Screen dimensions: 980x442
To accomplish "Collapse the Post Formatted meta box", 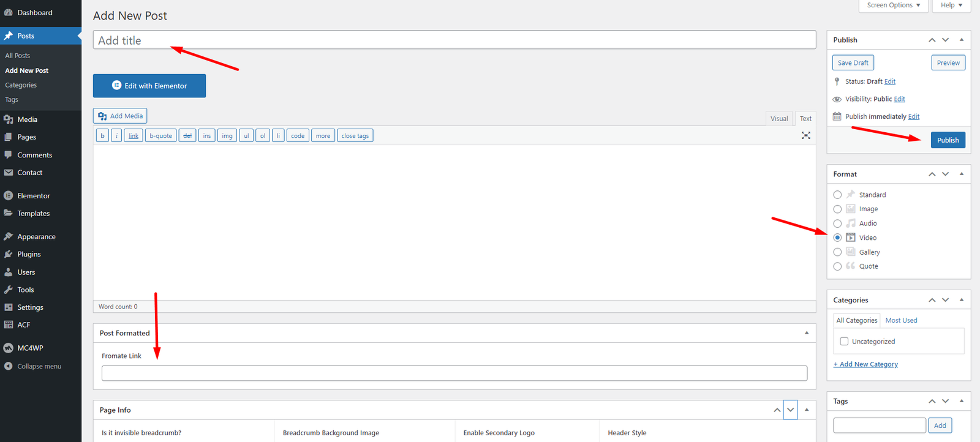I will pyautogui.click(x=806, y=333).
